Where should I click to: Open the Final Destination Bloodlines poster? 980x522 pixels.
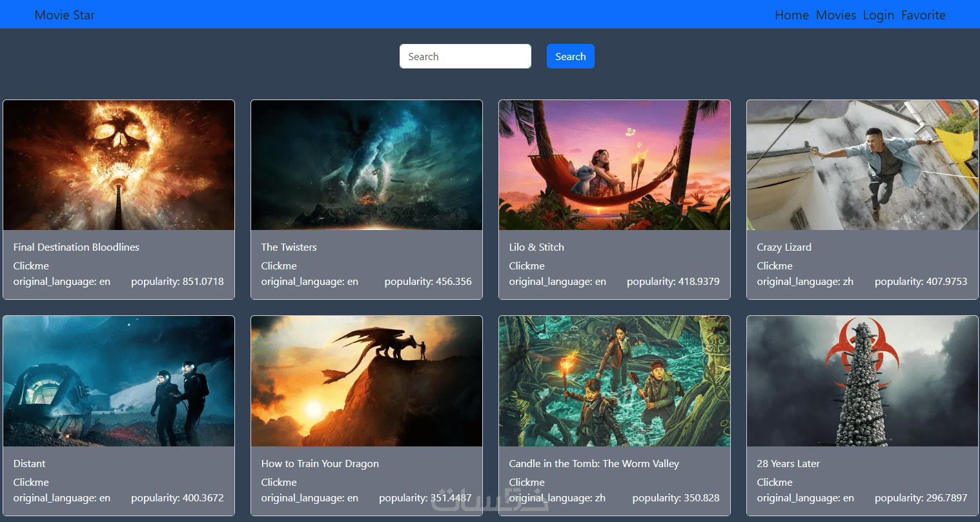click(x=119, y=165)
